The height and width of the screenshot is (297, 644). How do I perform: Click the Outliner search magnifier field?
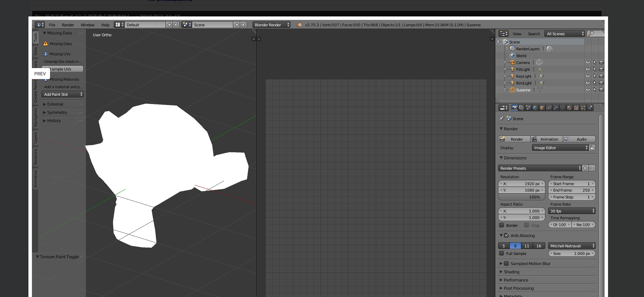(595, 34)
